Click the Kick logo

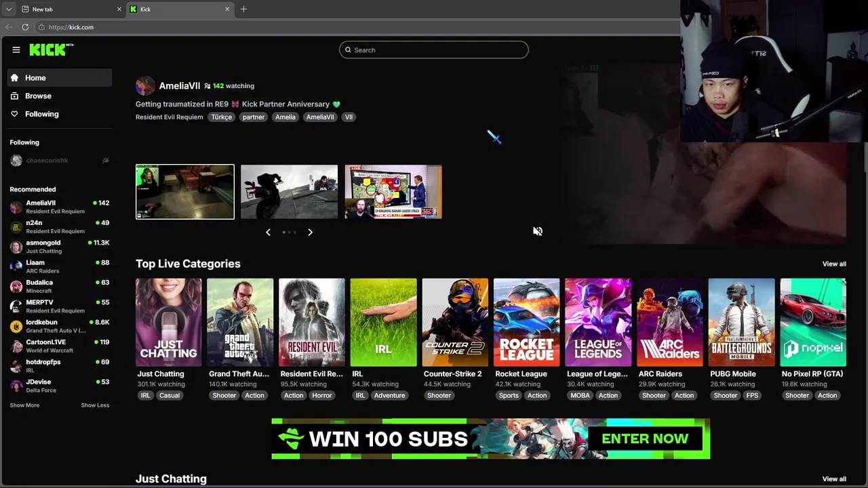pos(51,49)
